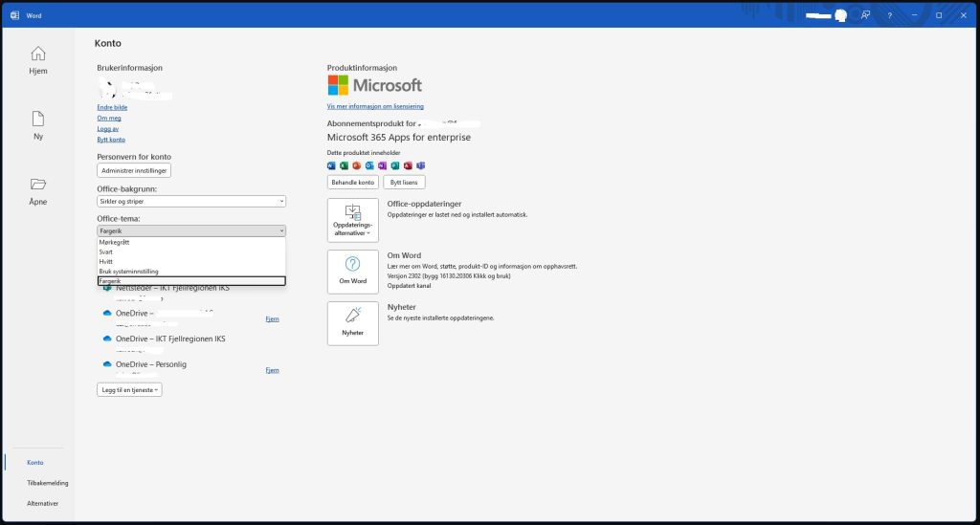980x525 pixels.
Task: Open the Åpne file page
Action: 38,191
